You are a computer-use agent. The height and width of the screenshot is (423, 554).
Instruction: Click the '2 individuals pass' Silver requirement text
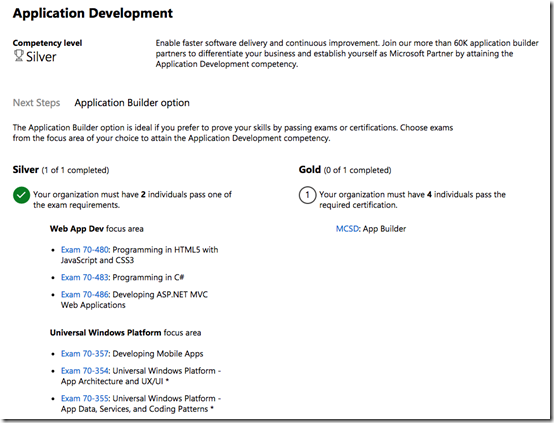132,200
